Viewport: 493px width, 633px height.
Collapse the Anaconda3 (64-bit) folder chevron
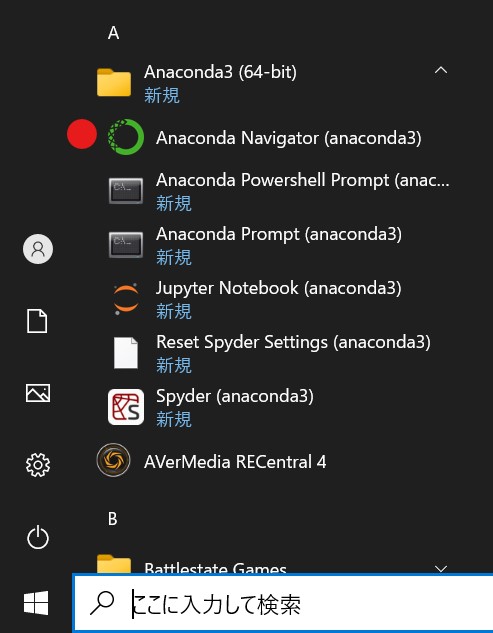(441, 71)
